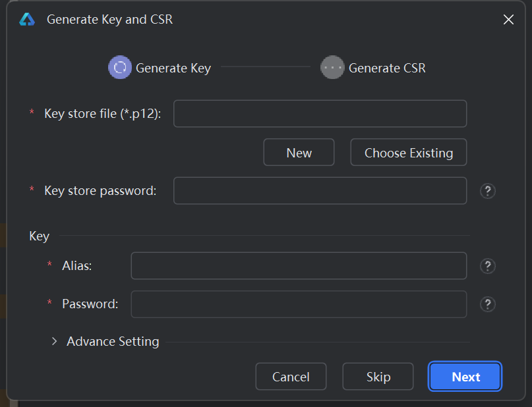Screen dimensions: 532x407
Task: Click New to create key store
Action: point(299,153)
